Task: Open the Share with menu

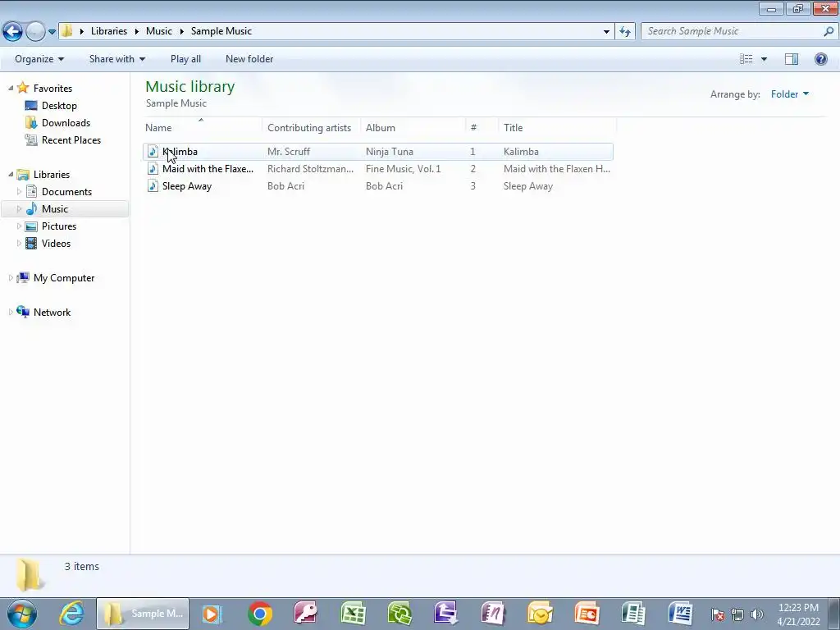Action: click(x=116, y=59)
